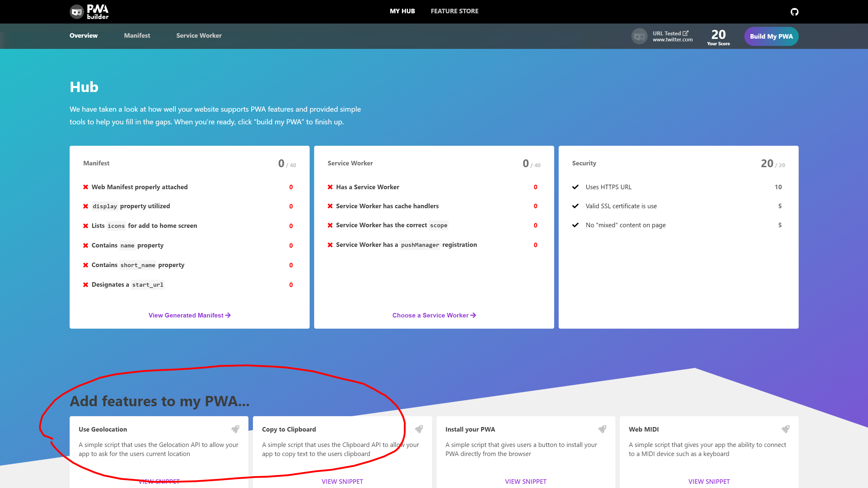Click Add features to my PWA heading
Screen dimensions: 868x488
159,401
